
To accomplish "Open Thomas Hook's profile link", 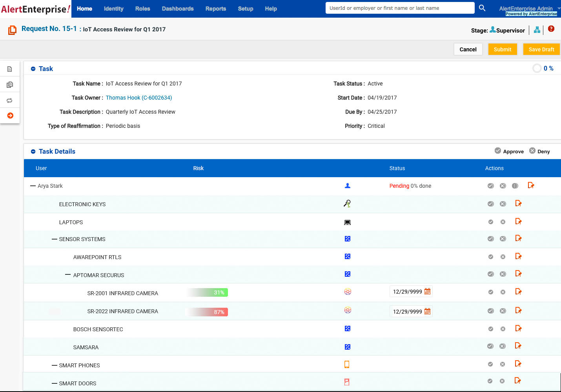I will point(139,97).
